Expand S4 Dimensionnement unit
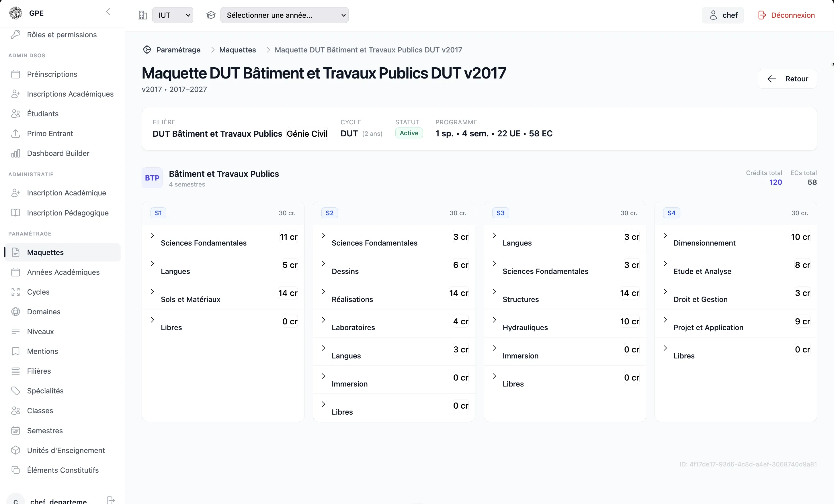The width and height of the screenshot is (834, 504). coord(665,236)
